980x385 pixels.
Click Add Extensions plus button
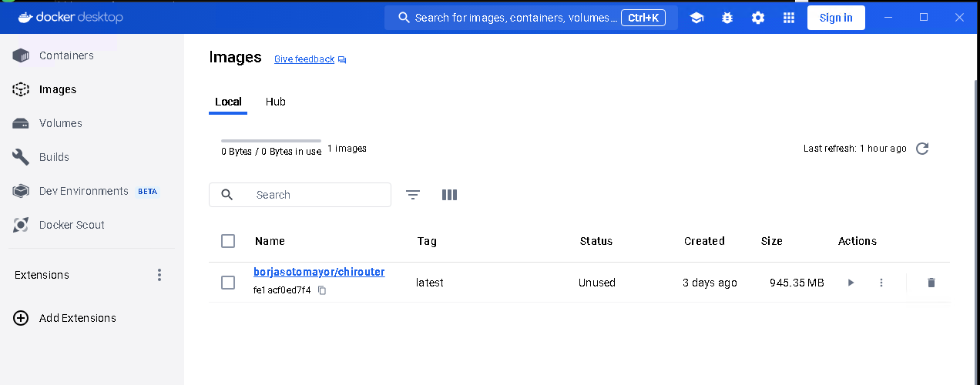21,318
